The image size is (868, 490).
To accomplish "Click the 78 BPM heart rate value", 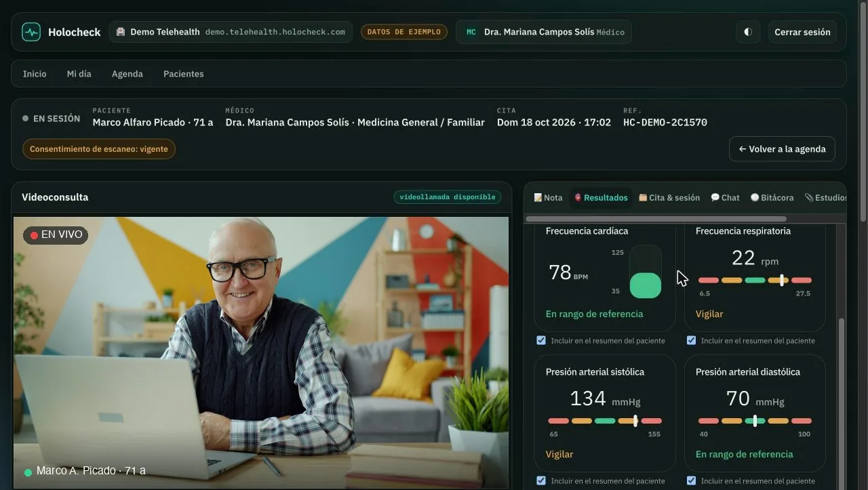I will click(x=568, y=272).
